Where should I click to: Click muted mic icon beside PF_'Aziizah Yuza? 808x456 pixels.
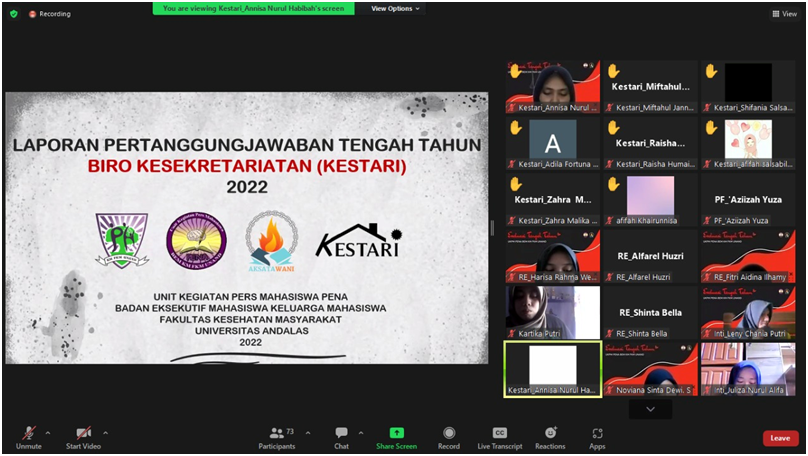coord(708,221)
